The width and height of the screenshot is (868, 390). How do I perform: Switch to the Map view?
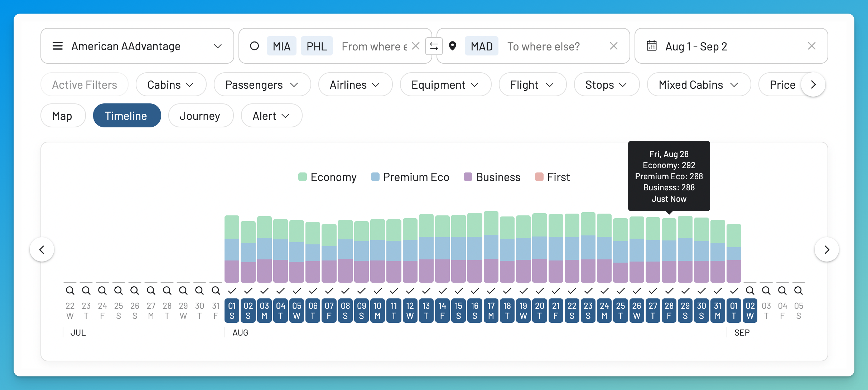point(63,116)
